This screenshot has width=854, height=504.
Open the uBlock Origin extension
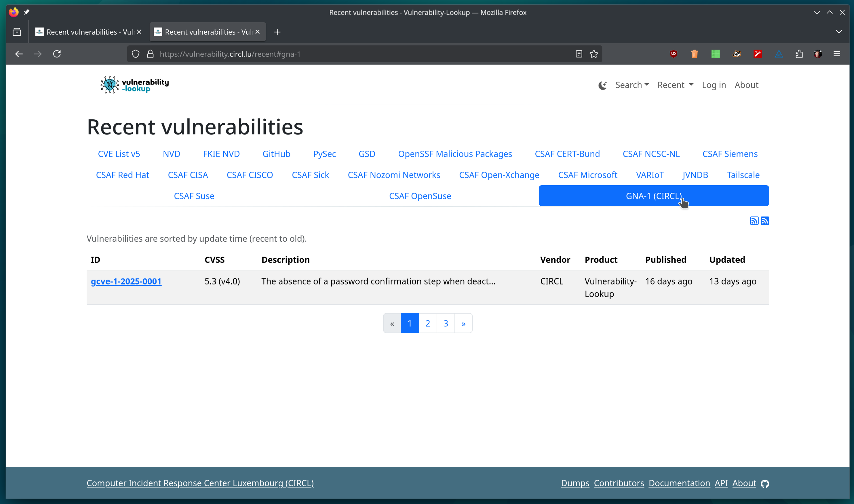coord(673,54)
